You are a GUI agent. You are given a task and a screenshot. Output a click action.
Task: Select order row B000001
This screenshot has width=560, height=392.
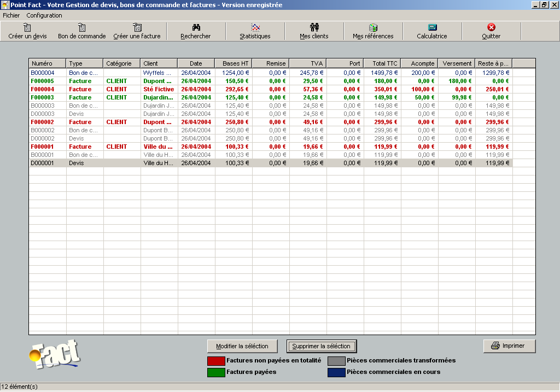point(271,155)
